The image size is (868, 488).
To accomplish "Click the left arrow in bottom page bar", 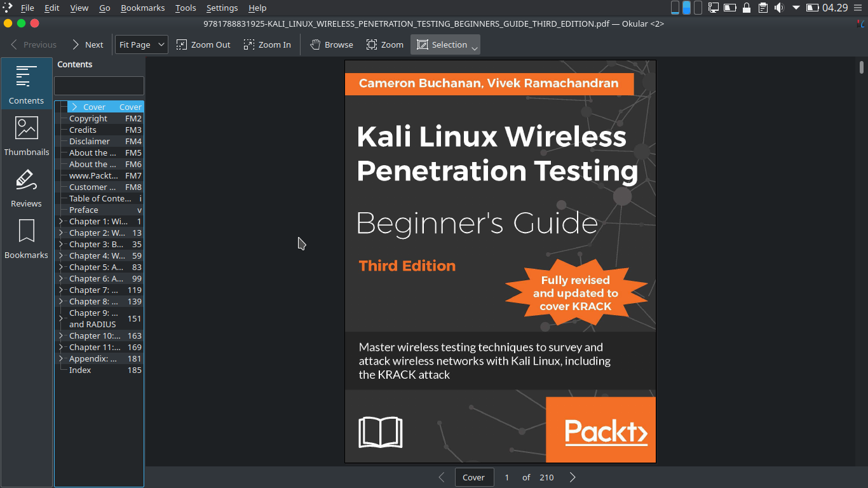I will [x=442, y=477].
